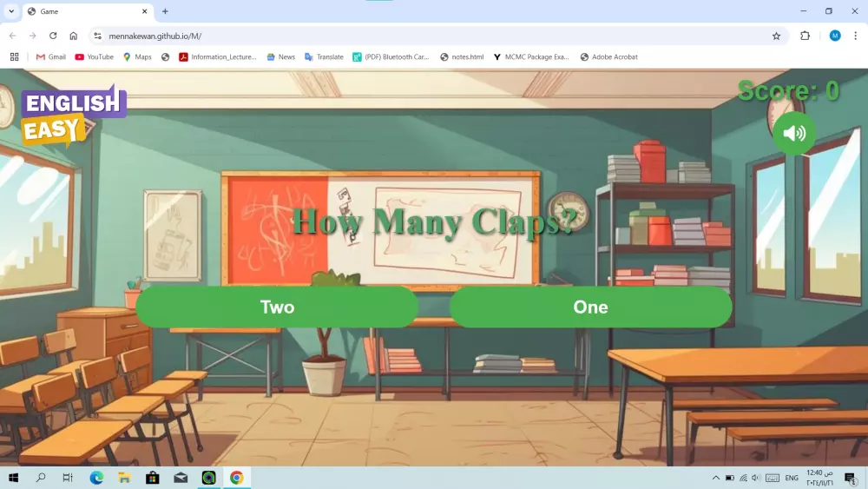The height and width of the screenshot is (489, 868).
Task: Open Microsoft Store from the taskbar
Action: tap(152, 478)
